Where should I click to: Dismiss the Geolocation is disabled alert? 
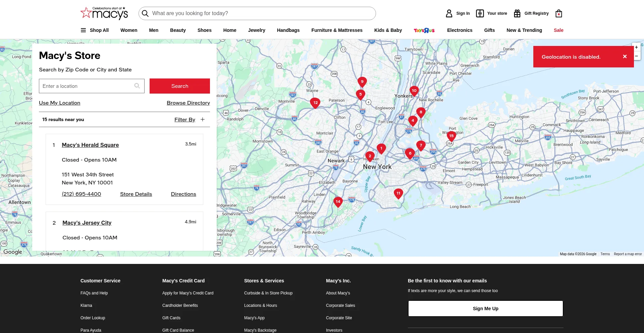tap(625, 57)
